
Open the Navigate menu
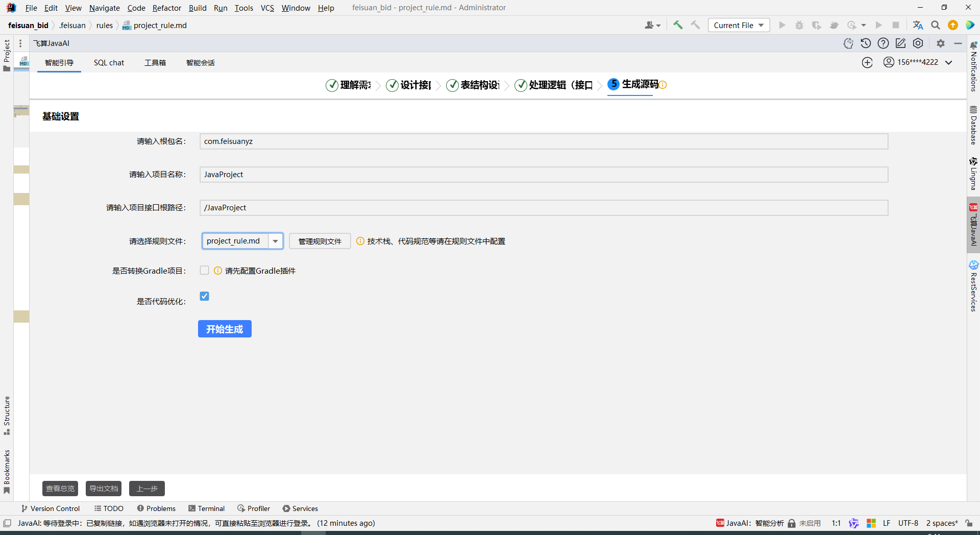(x=104, y=8)
